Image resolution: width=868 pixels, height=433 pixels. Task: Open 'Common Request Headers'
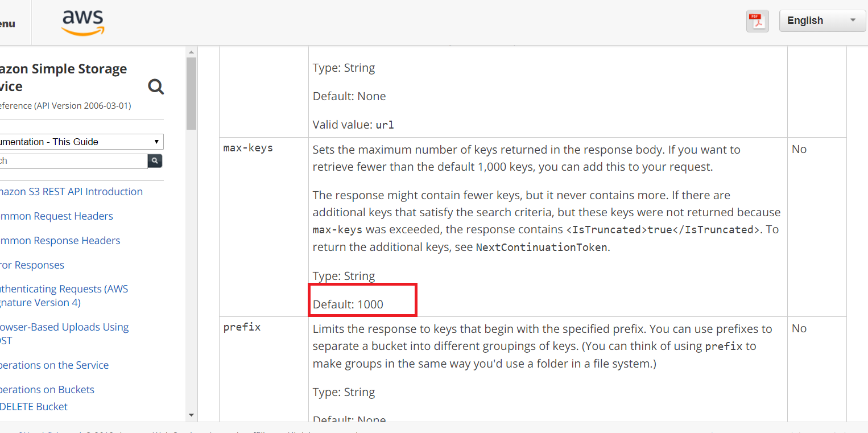56,216
